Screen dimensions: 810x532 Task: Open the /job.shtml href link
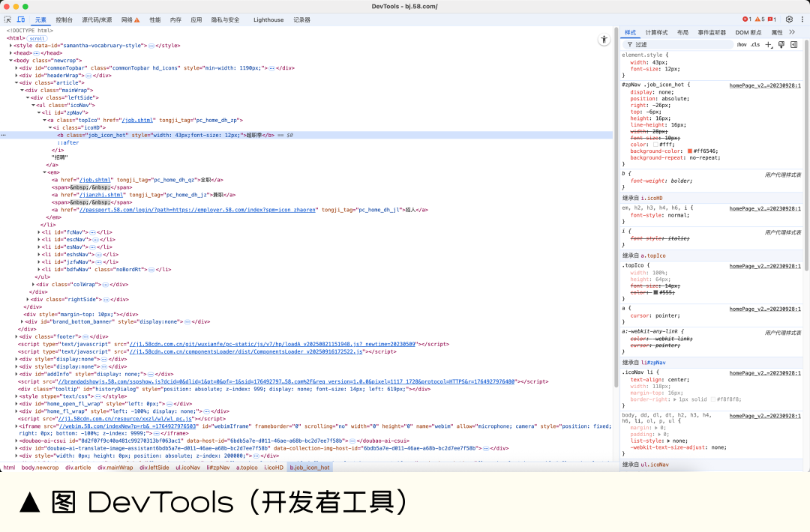point(138,120)
